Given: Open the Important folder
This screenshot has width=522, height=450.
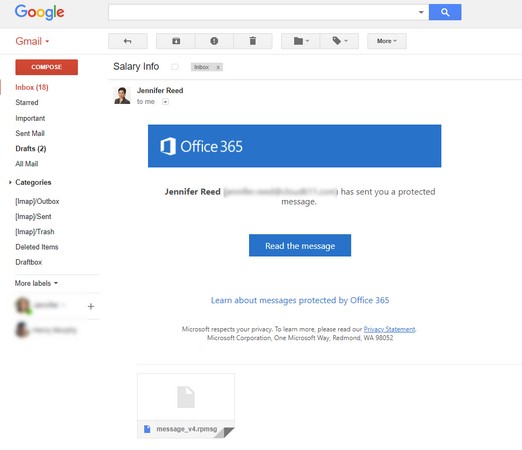Looking at the screenshot, I should tap(30, 118).
